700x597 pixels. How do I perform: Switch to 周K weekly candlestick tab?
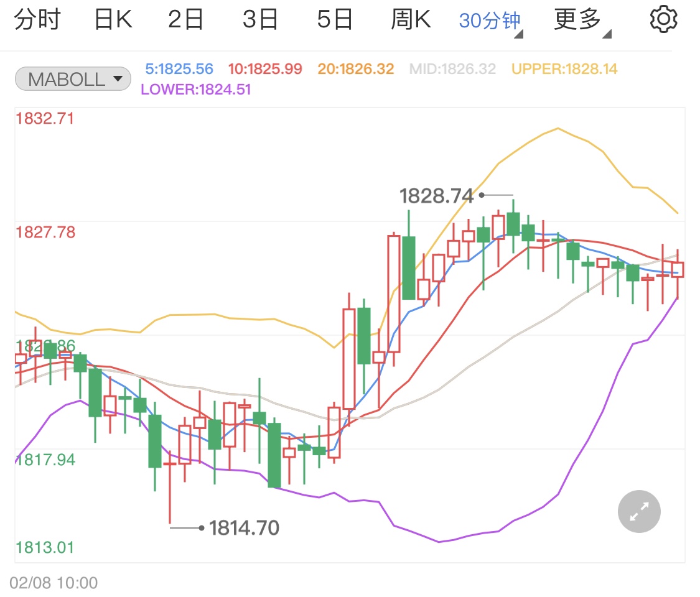click(x=411, y=20)
